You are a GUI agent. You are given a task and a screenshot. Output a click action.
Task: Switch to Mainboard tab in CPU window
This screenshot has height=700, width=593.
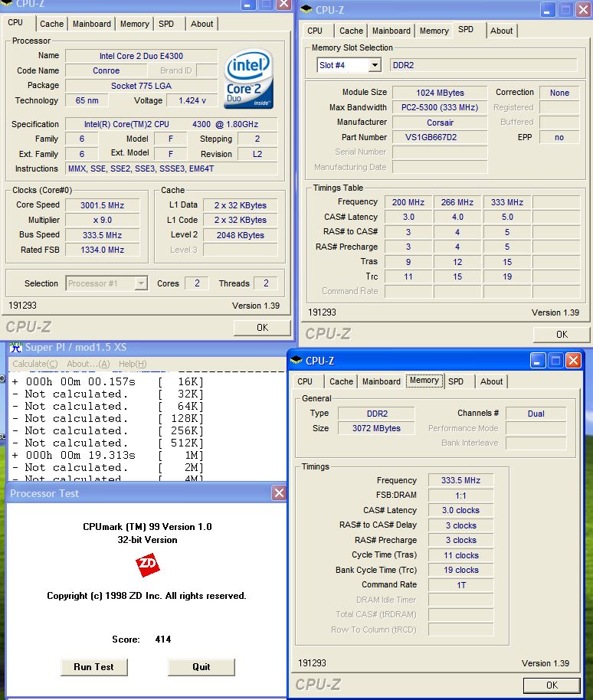[x=91, y=24]
